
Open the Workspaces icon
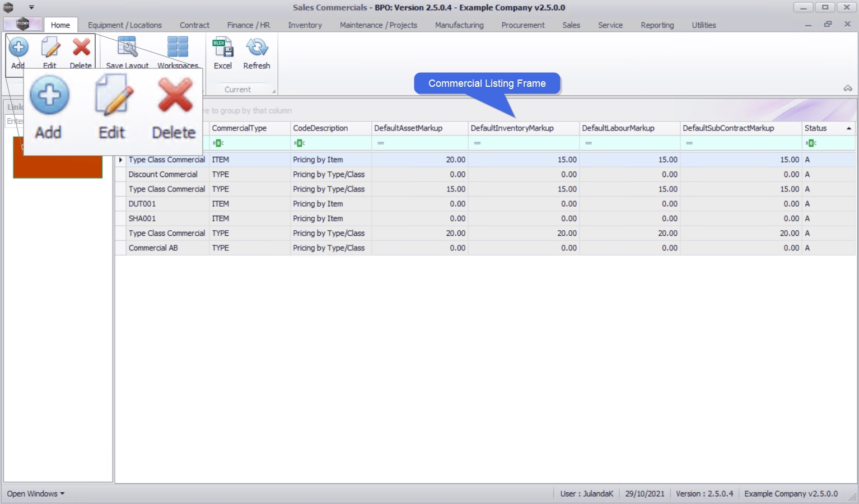click(178, 47)
